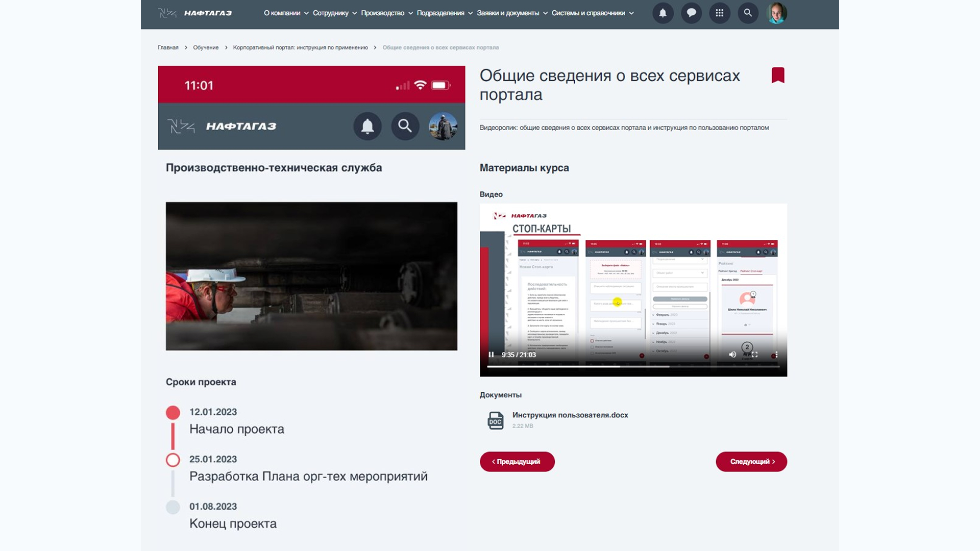The width and height of the screenshot is (980, 551).
Task: Mute the video volume
Action: tap(732, 355)
